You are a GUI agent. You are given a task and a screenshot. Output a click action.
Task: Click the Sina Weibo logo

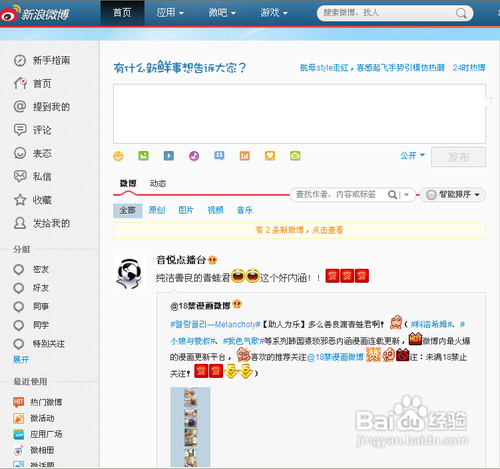(x=35, y=14)
